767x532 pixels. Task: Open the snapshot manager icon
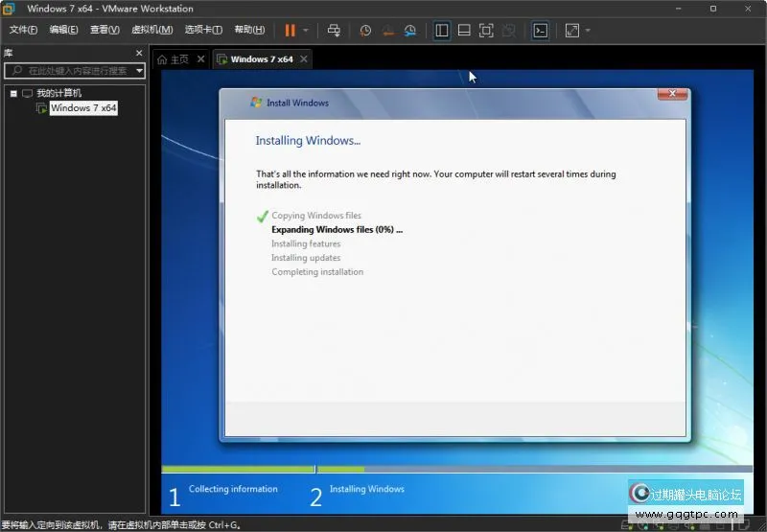click(x=409, y=31)
